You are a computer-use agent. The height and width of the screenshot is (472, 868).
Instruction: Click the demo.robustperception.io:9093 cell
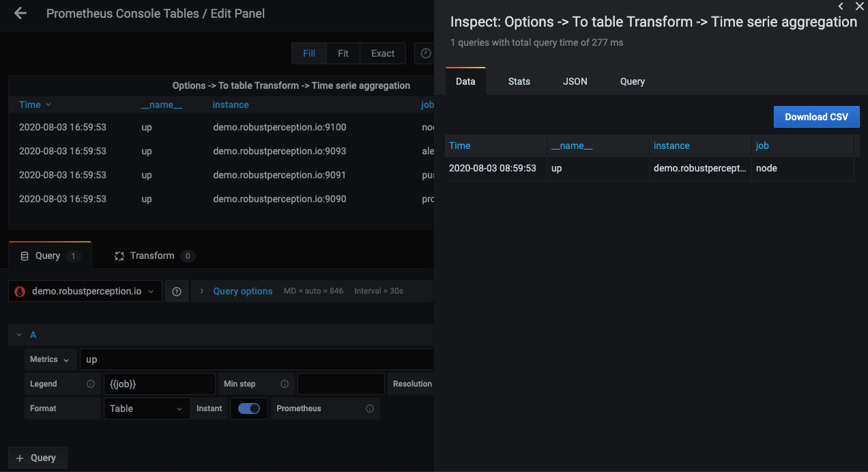[280, 151]
